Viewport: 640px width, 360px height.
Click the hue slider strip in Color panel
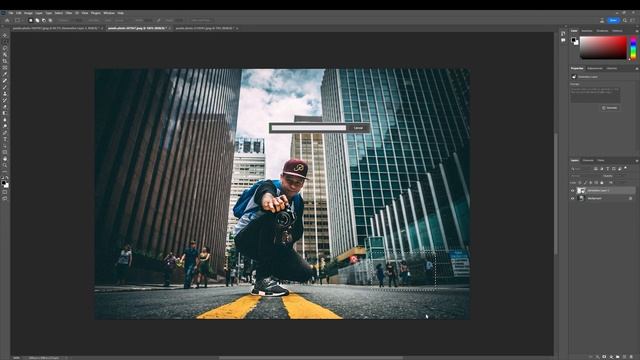633,48
